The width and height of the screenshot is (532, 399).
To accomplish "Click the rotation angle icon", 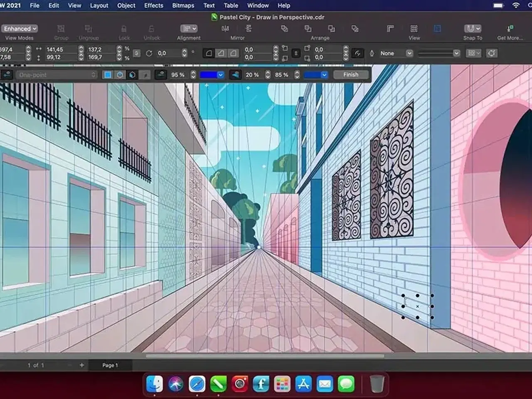I will pos(149,53).
